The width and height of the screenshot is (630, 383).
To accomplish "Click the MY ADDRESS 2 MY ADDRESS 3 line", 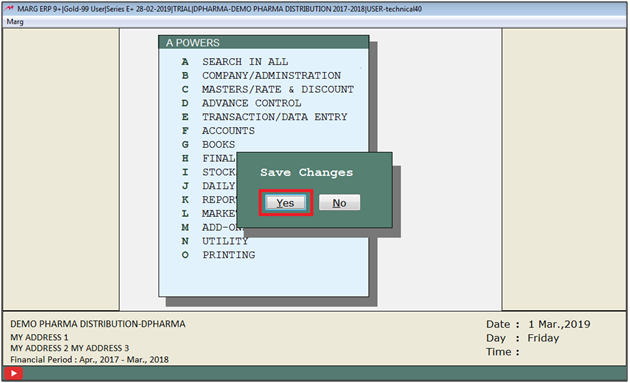I will coord(70,348).
